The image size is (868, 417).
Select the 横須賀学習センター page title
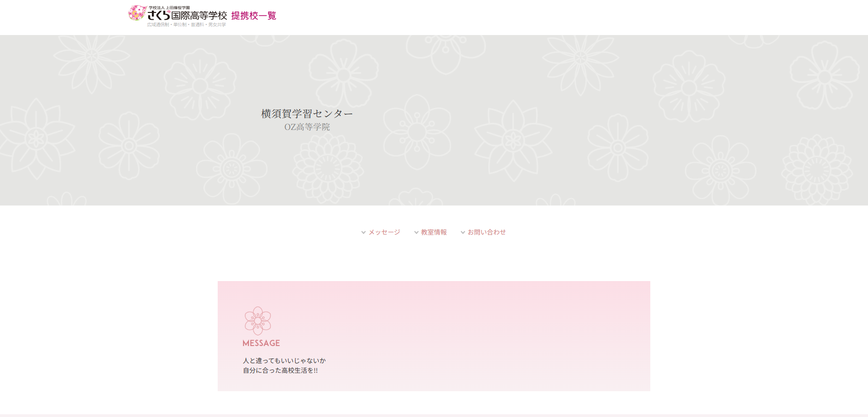click(307, 114)
